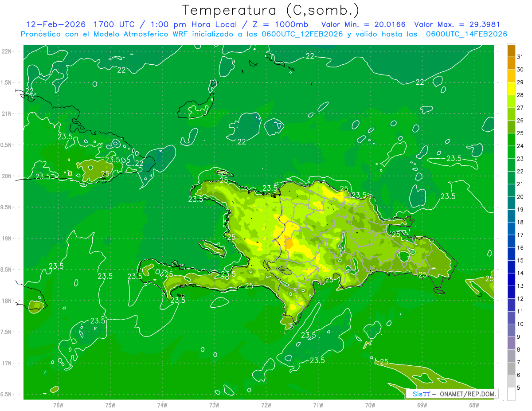Click the "73W" longitude axis label
The height and width of the screenshot is (411, 532).
(x=214, y=405)
